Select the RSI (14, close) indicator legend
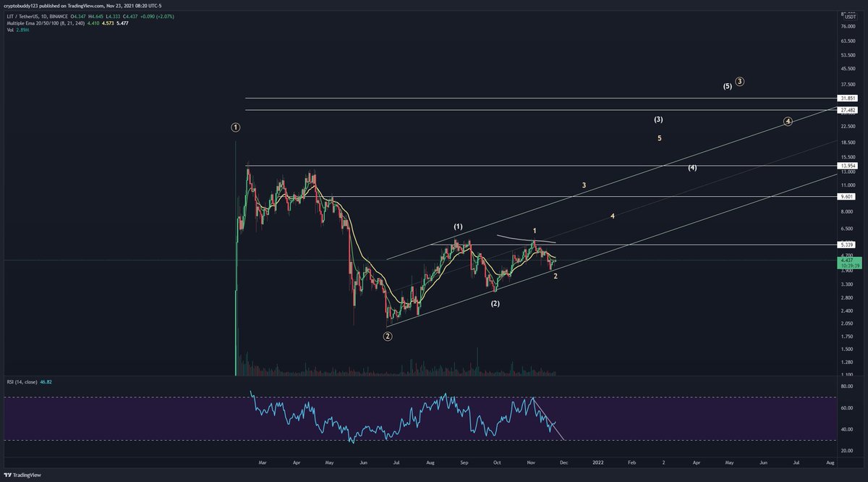868x482 pixels. click(22, 381)
